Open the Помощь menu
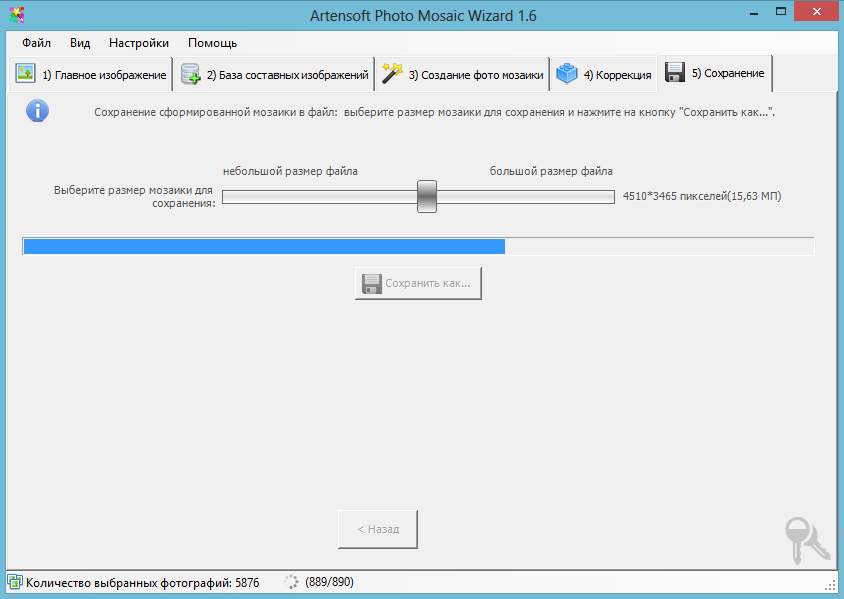Viewport: 844px width, 599px height. click(x=212, y=43)
